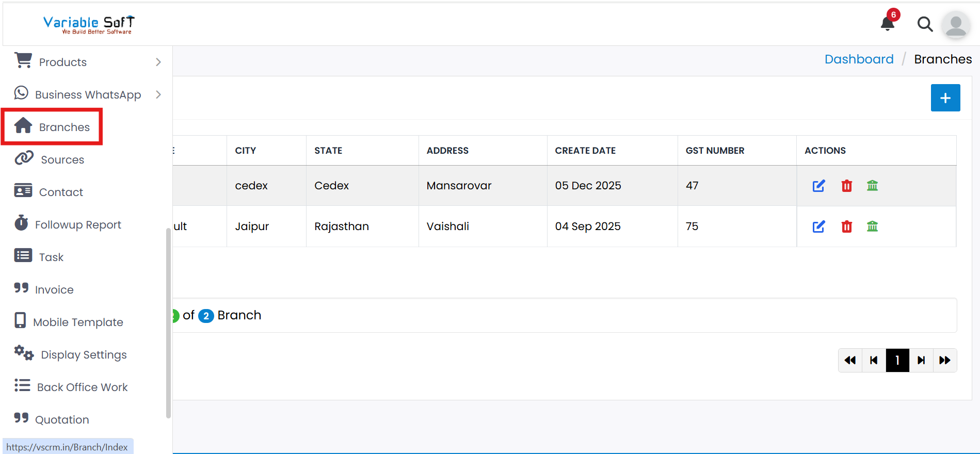
Task: Expand the Products submenu chevron
Action: 158,62
